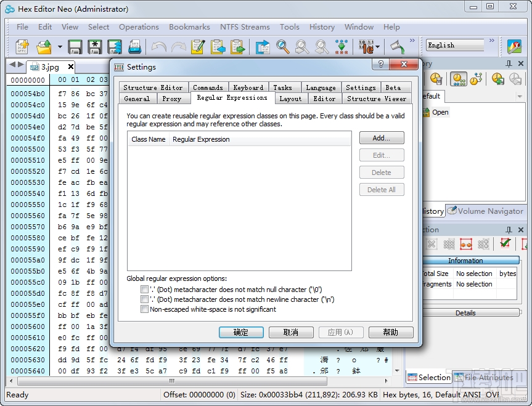
Task: Expand the Details section header
Action: point(471,313)
